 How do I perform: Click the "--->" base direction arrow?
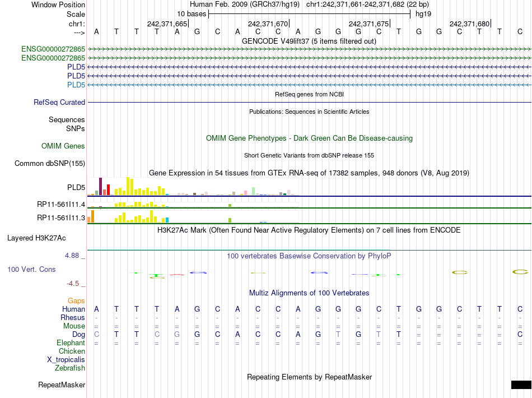pos(79,33)
